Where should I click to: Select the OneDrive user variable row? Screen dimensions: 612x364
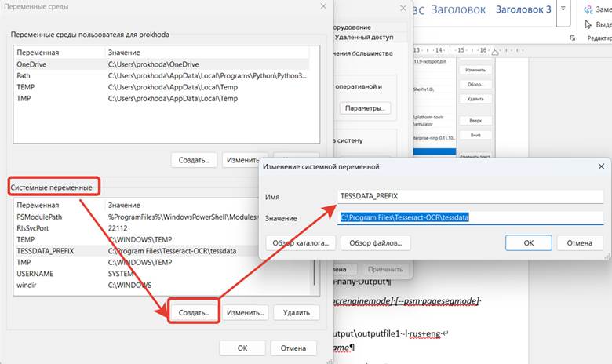pyautogui.click(x=162, y=64)
